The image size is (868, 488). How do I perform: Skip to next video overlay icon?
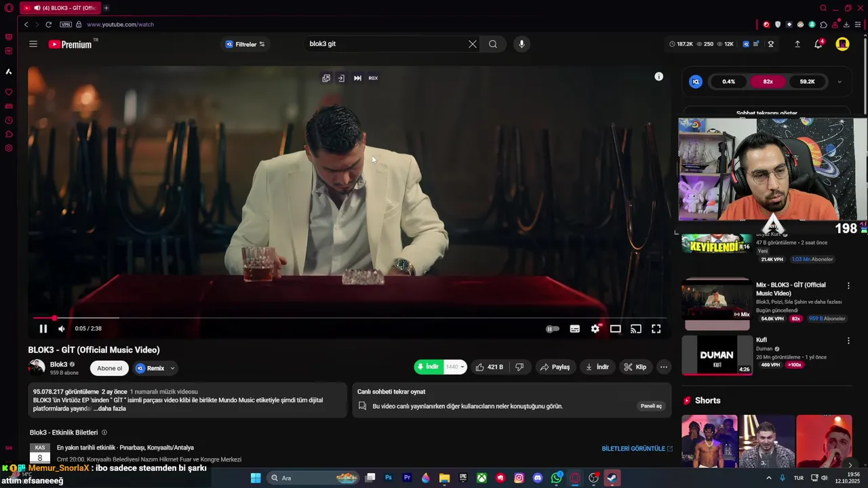tap(357, 78)
